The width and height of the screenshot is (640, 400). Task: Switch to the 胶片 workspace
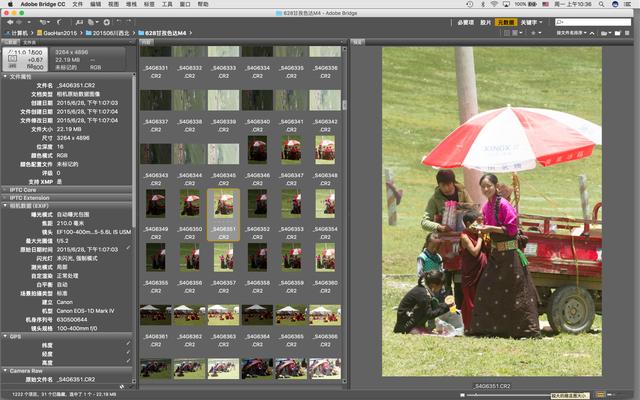485,21
